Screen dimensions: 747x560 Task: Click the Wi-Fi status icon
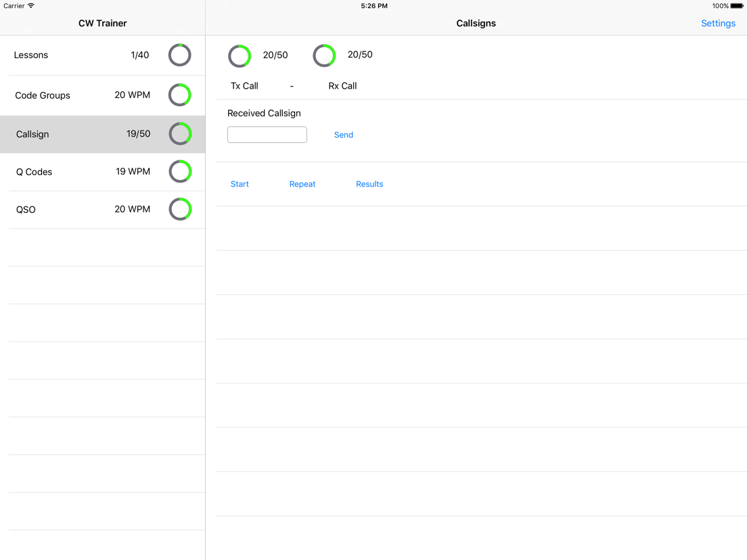tap(31, 5)
